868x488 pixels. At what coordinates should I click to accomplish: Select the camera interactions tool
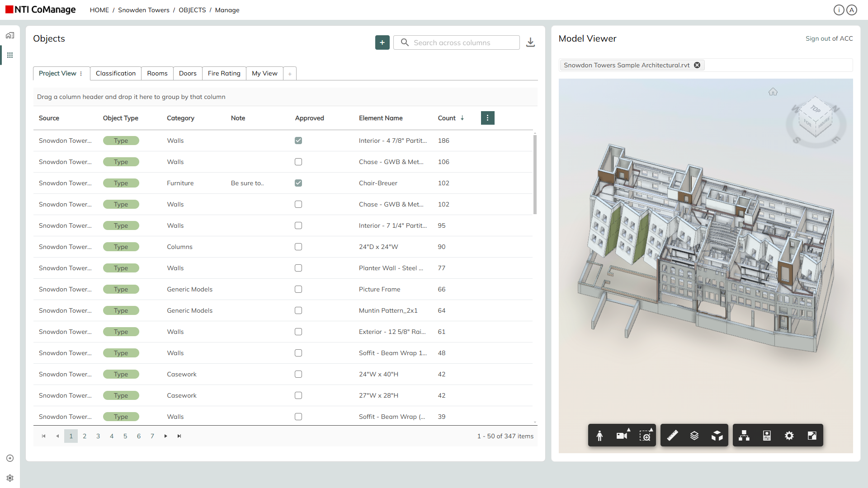click(x=622, y=436)
